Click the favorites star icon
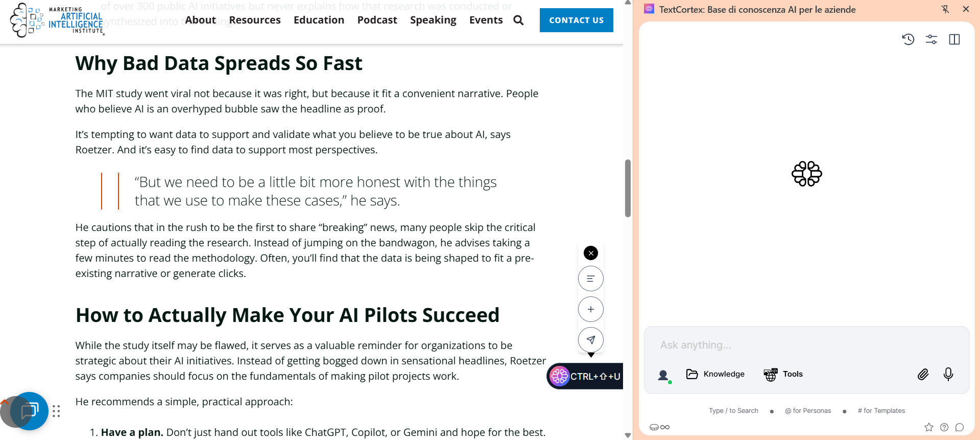This screenshot has width=980, height=440. click(928, 427)
